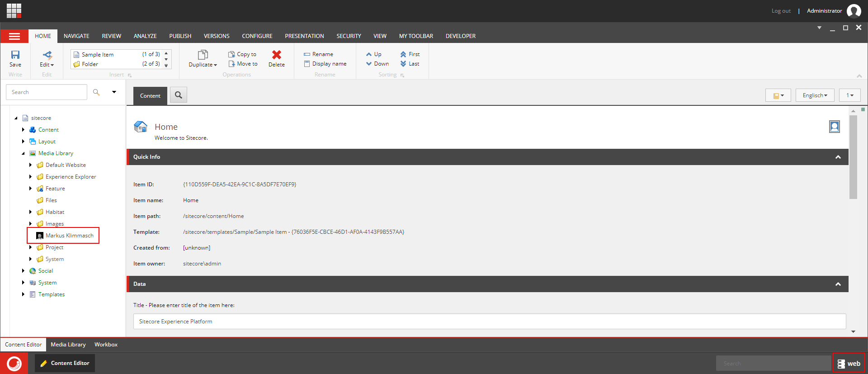The width and height of the screenshot is (868, 374).
Task: Click the Administrator profile avatar
Action: pos(854,11)
